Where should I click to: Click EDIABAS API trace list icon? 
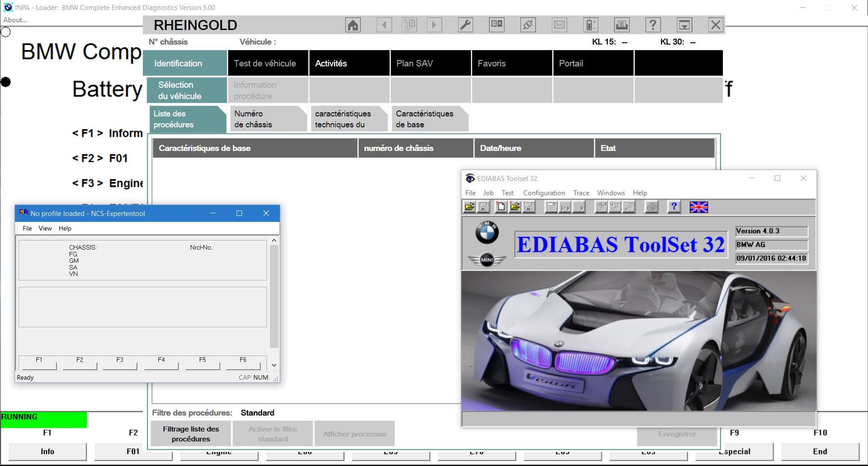615,207
